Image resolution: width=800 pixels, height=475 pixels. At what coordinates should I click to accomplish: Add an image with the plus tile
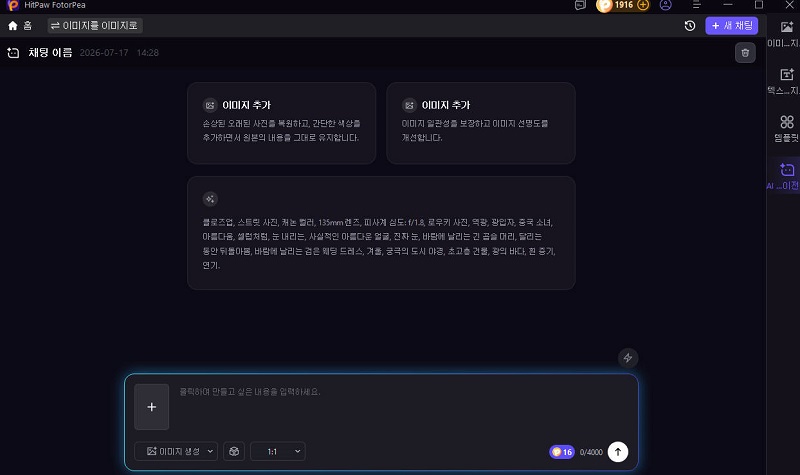click(x=152, y=407)
